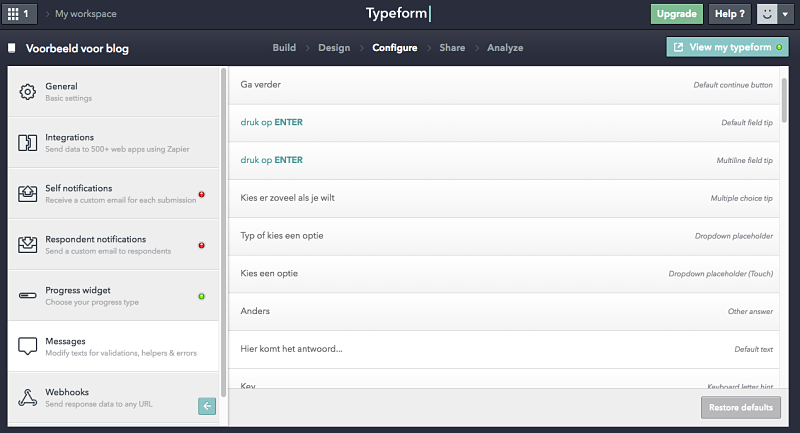Click Restore defaults button
Screen dimensions: 800x433
click(x=741, y=407)
